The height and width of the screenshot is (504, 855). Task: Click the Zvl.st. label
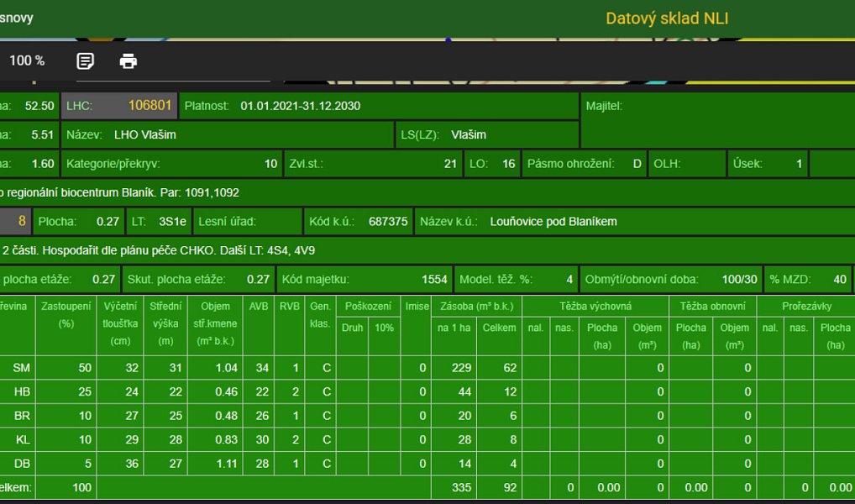click(x=306, y=164)
